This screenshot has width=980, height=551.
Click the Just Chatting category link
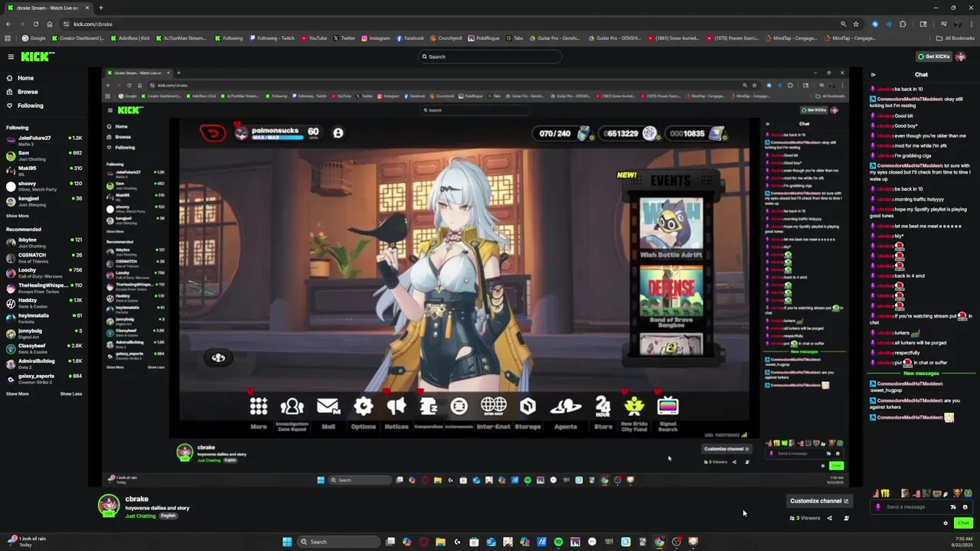140,516
